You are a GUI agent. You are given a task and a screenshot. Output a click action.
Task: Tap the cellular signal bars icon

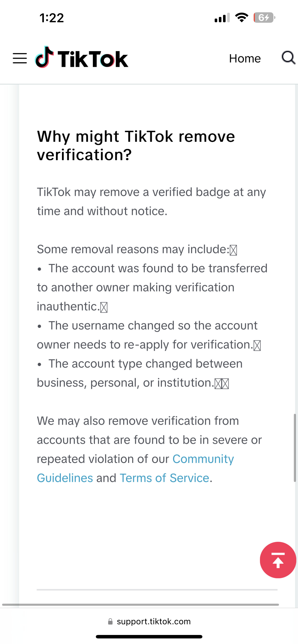222,18
